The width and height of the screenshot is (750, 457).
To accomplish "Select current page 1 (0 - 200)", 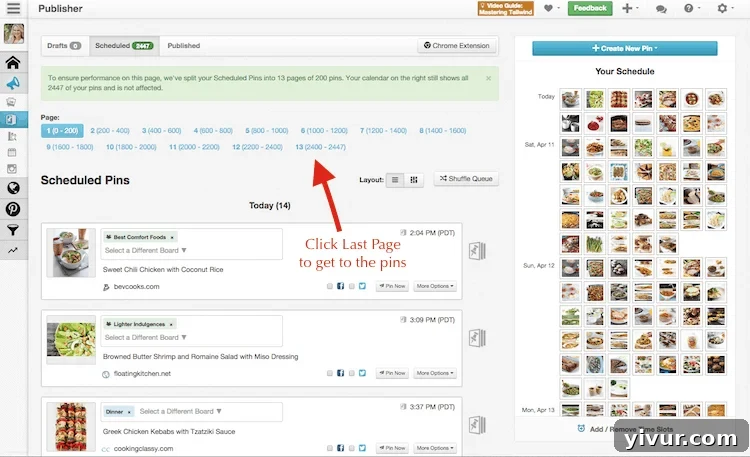I will coord(62,131).
